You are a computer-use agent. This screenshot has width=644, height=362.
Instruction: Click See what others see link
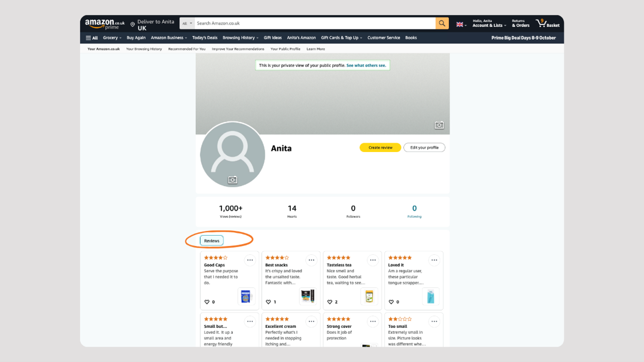coord(366,65)
